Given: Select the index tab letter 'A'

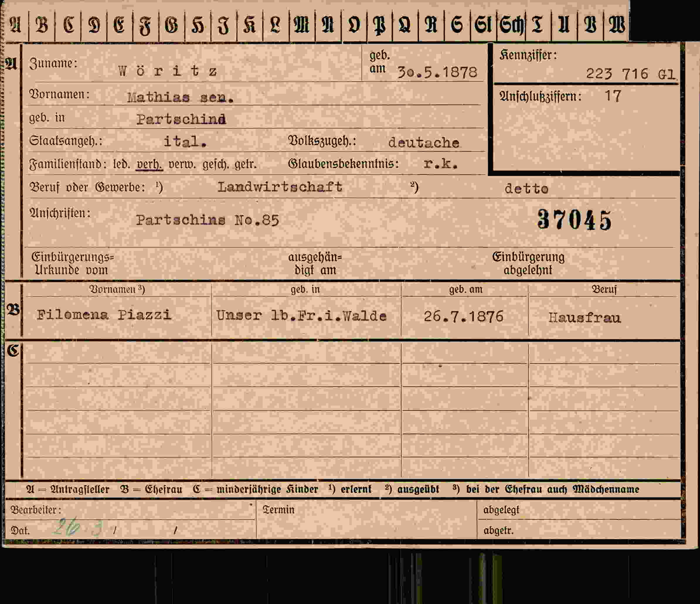Looking at the screenshot, I should coord(16,25).
